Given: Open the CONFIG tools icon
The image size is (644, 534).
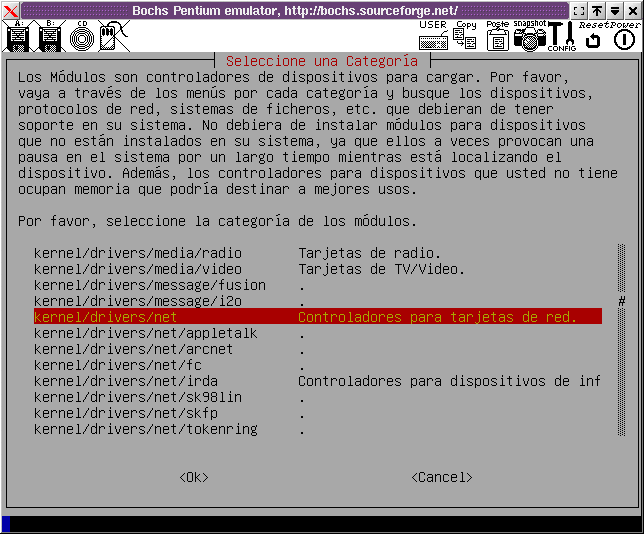Looking at the screenshot, I should (x=562, y=37).
